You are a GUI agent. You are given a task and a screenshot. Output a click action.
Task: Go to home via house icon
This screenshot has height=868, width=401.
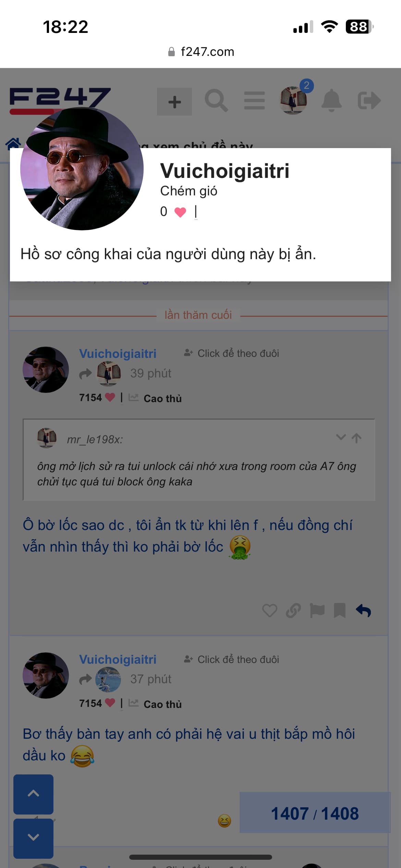click(x=13, y=144)
